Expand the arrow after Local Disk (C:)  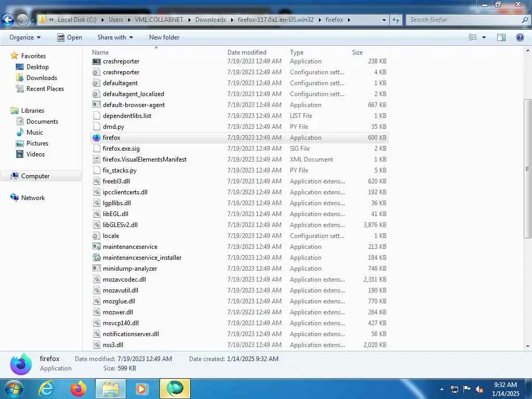pyautogui.click(x=102, y=20)
